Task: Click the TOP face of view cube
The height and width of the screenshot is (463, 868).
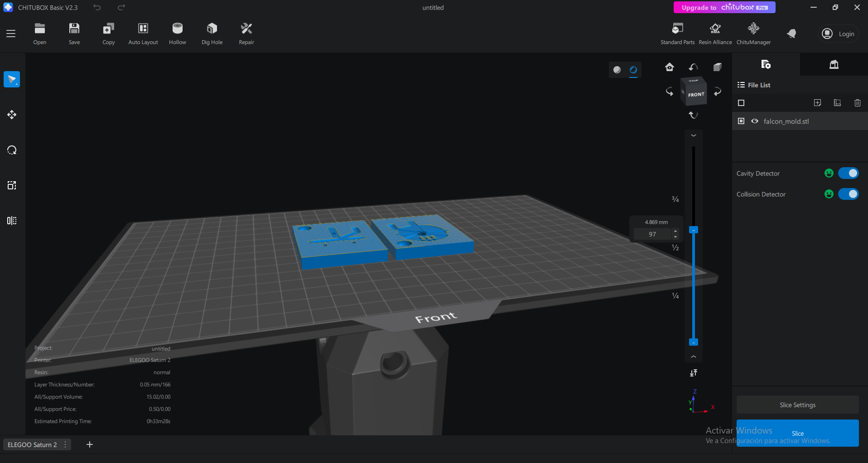Action: pos(694,81)
